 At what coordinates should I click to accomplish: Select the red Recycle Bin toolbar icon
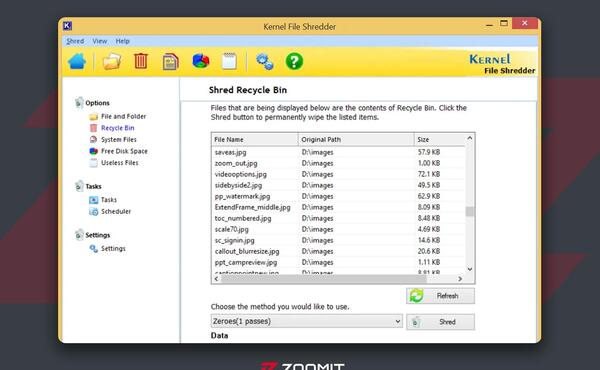[141, 61]
